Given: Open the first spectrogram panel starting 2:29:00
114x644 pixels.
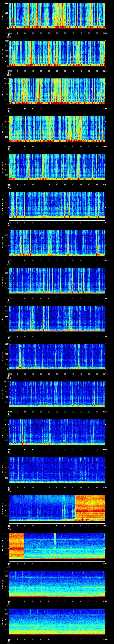Looking at the screenshot, I should 57,16.
